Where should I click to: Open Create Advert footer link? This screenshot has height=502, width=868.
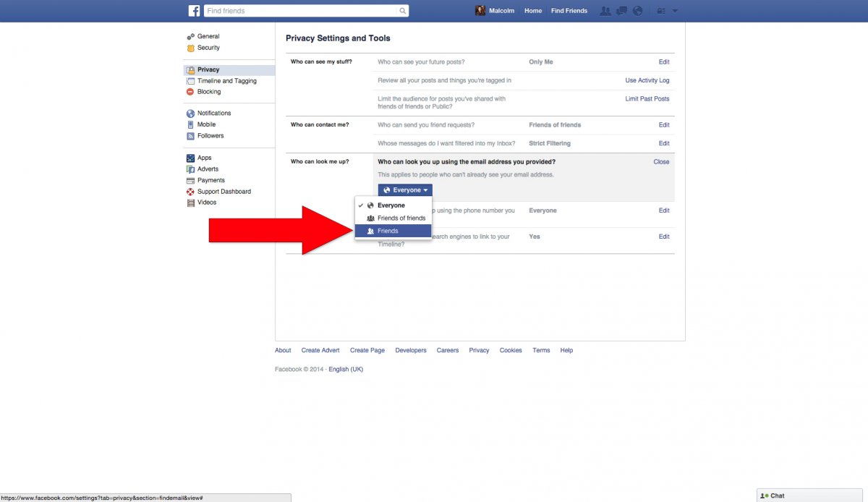click(x=320, y=350)
